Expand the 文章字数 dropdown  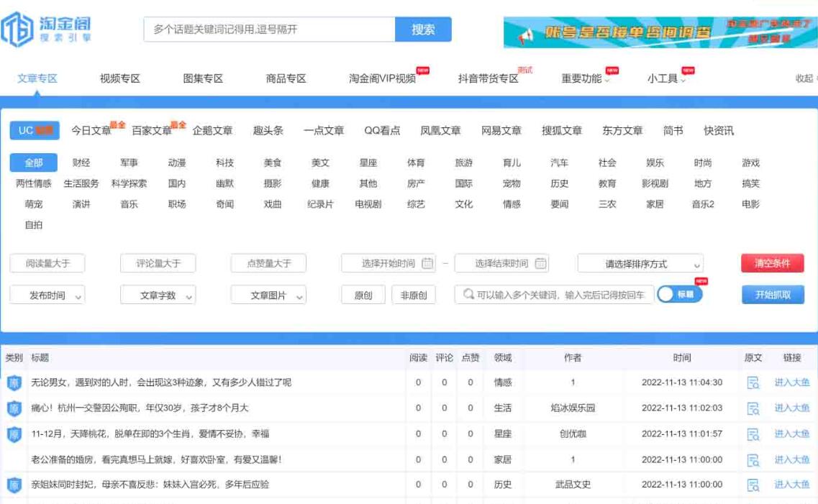click(160, 294)
